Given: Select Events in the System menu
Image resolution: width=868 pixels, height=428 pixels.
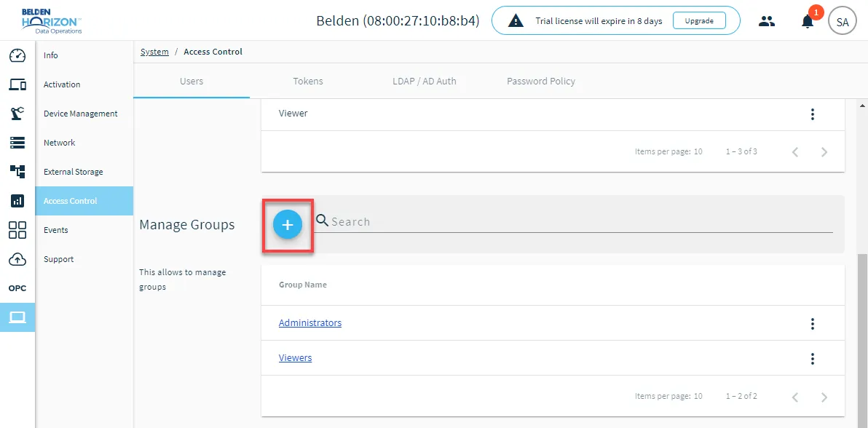Looking at the screenshot, I should [84, 230].
